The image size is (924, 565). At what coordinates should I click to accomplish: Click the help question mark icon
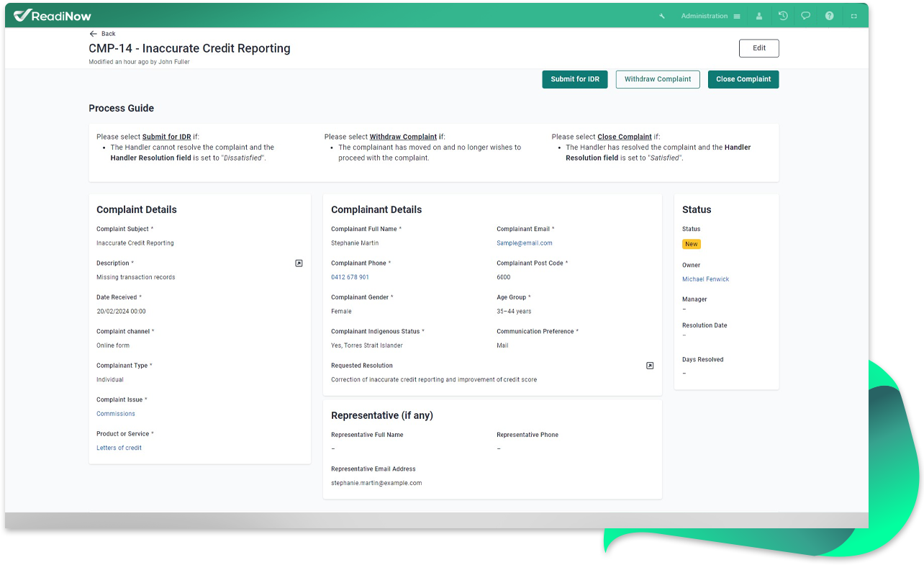(x=829, y=16)
